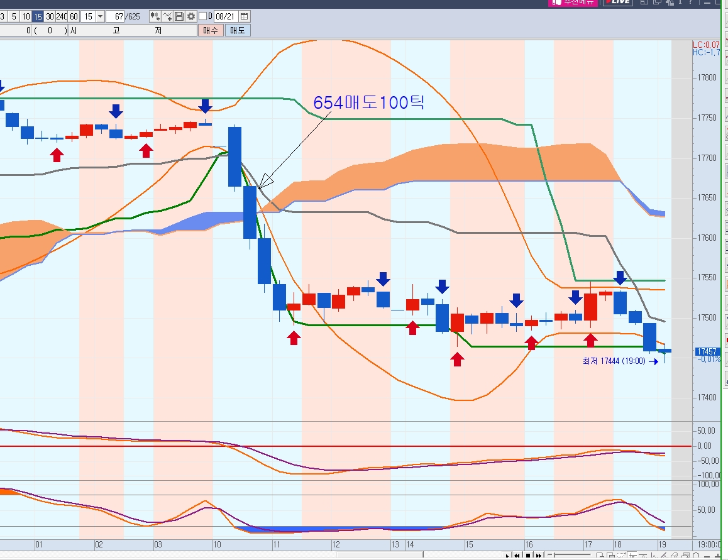The width and height of the screenshot is (728, 560).
Task: Click the LIVE broadcast button
Action: [x=617, y=3]
